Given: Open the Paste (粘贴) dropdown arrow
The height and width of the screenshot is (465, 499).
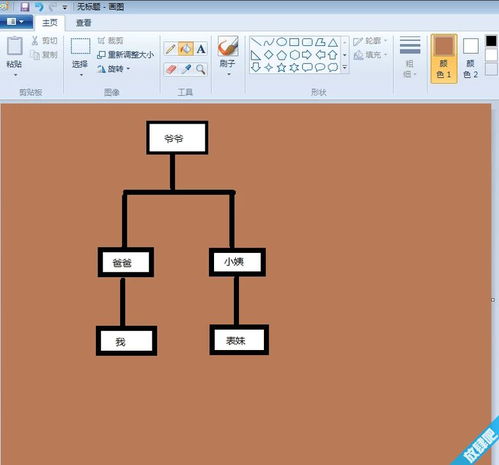Looking at the screenshot, I should tap(15, 75).
